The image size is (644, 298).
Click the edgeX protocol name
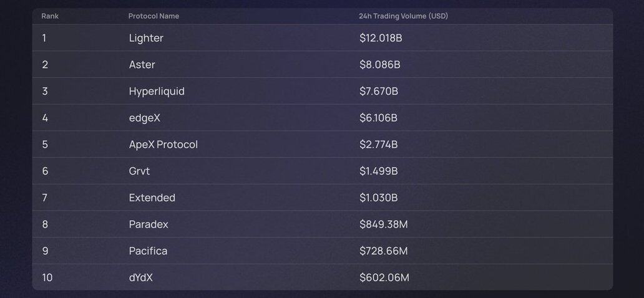pyautogui.click(x=144, y=118)
